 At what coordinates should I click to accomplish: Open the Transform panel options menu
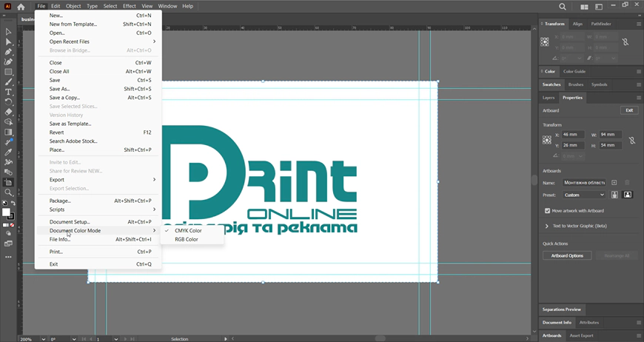(x=638, y=24)
